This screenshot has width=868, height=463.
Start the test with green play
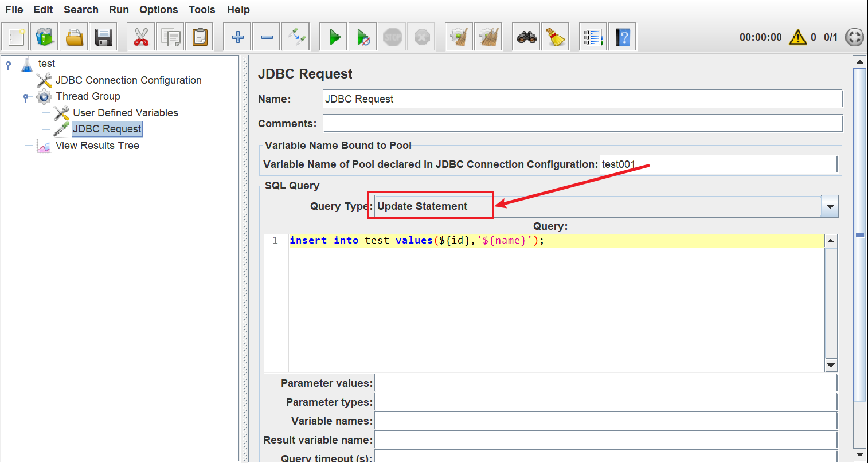(x=334, y=37)
